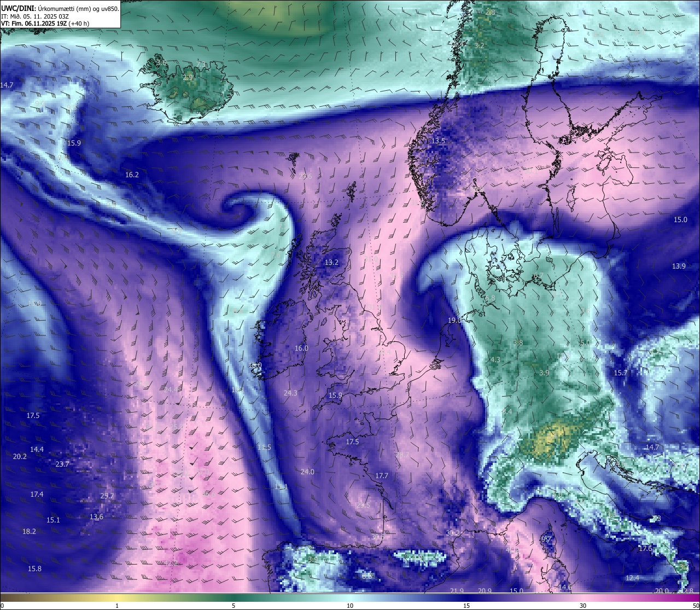Select the 11.5 value on the map

click(264, 448)
